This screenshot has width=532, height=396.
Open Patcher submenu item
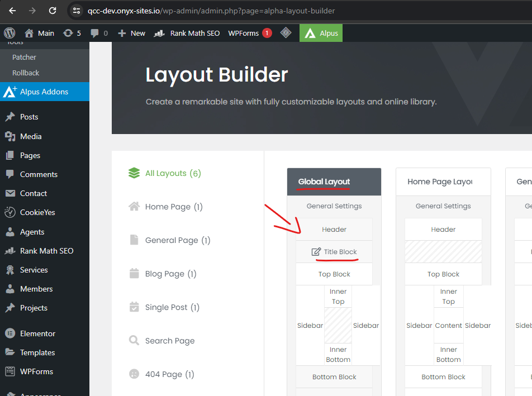[x=24, y=58]
